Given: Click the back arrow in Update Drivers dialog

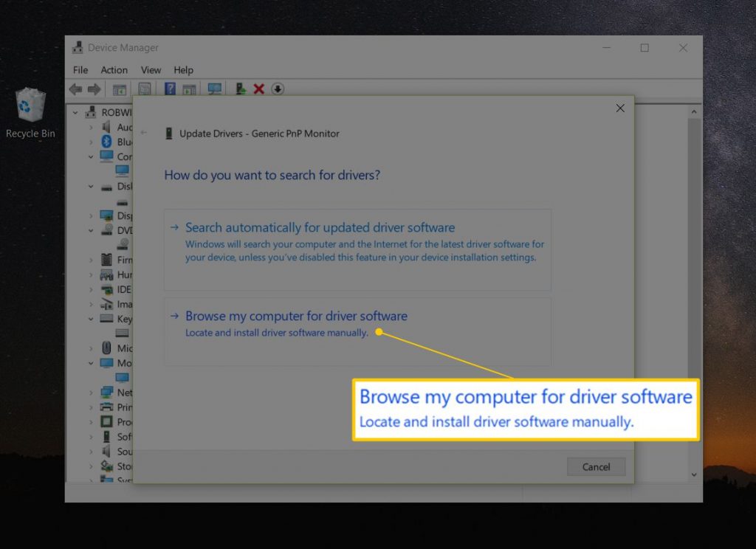Looking at the screenshot, I should pyautogui.click(x=144, y=132).
